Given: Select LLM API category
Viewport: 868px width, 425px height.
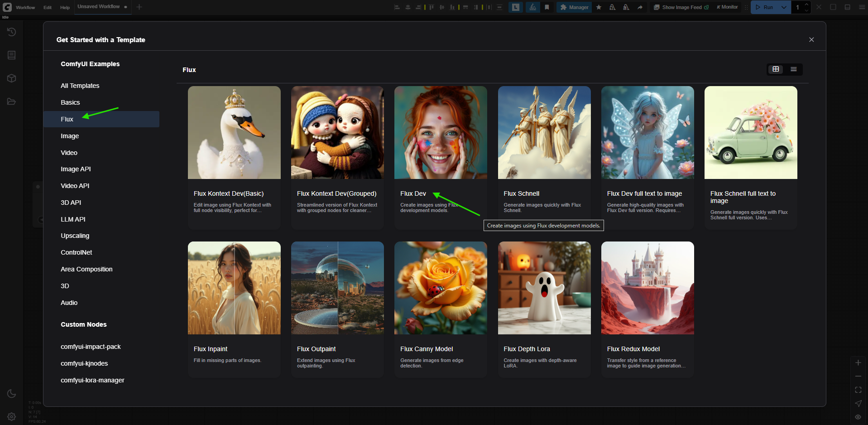Looking at the screenshot, I should tap(101, 219).
